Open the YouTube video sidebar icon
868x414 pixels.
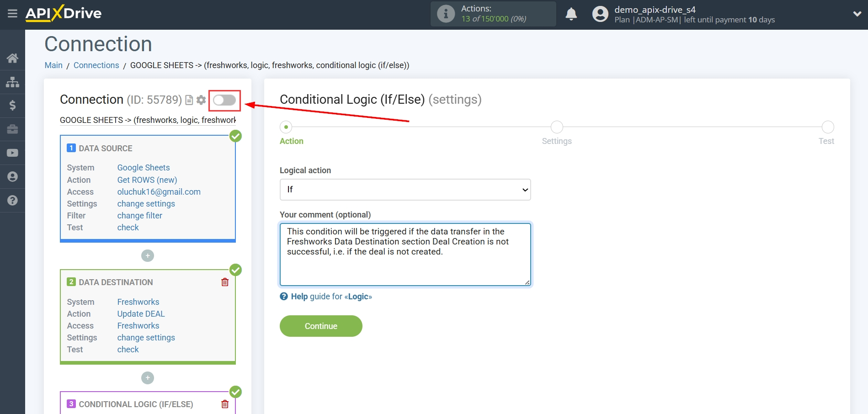pyautogui.click(x=12, y=153)
